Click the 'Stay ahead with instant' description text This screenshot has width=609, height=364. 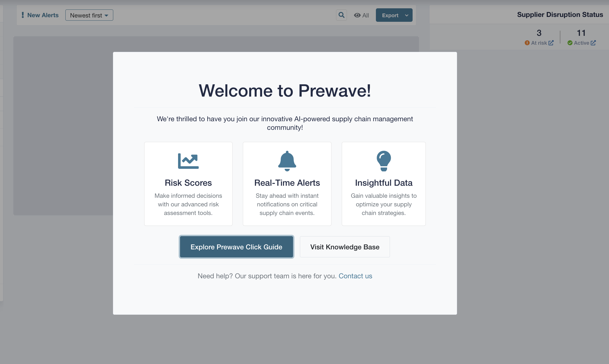287,204
